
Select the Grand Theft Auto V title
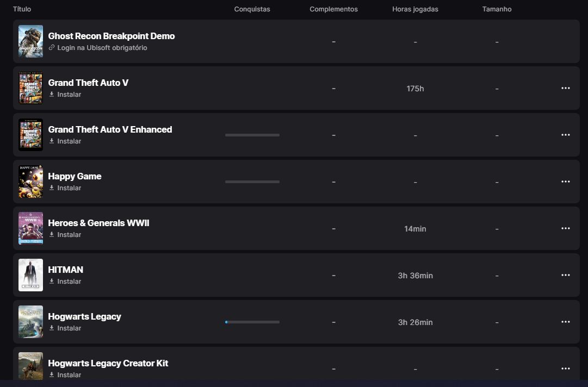click(88, 83)
